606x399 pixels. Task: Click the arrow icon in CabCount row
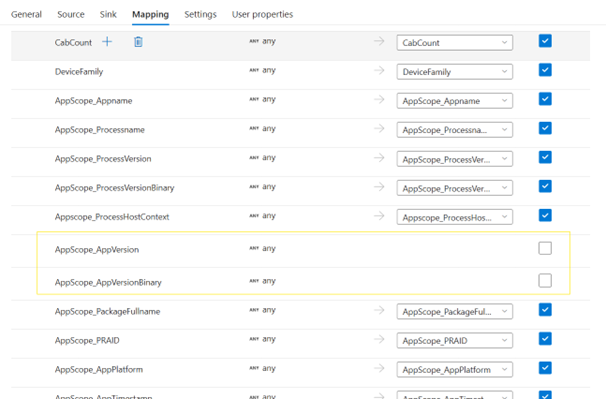point(379,41)
